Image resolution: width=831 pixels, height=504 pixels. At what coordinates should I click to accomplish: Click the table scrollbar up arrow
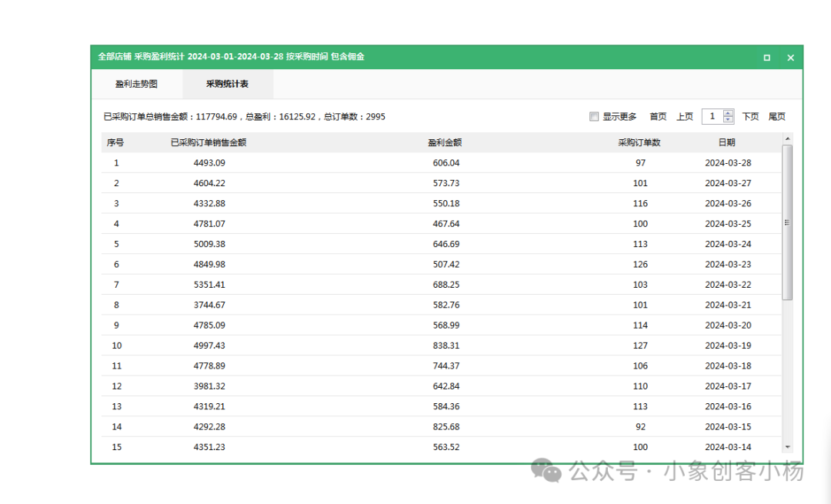(x=788, y=139)
